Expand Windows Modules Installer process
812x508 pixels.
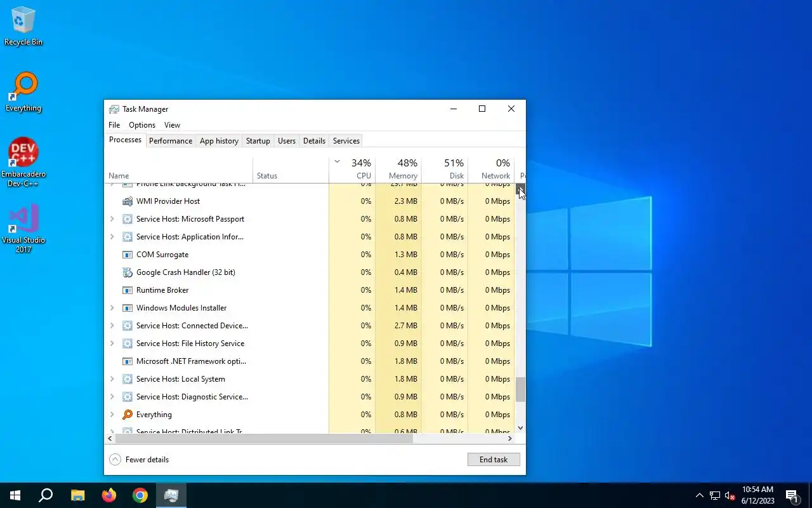pos(112,308)
